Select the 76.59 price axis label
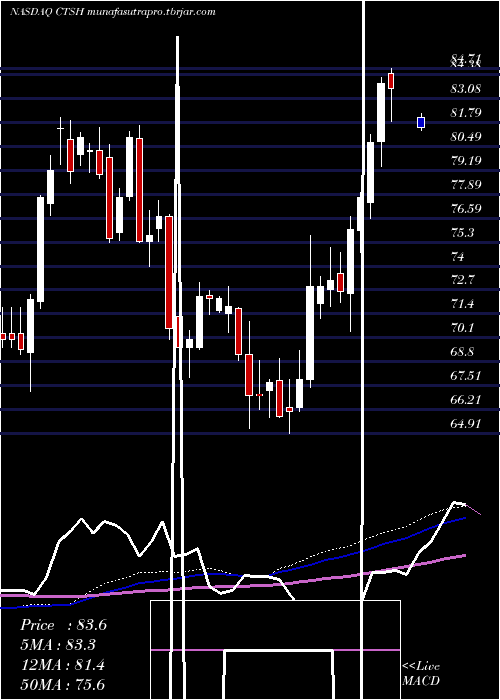 click(x=466, y=208)
